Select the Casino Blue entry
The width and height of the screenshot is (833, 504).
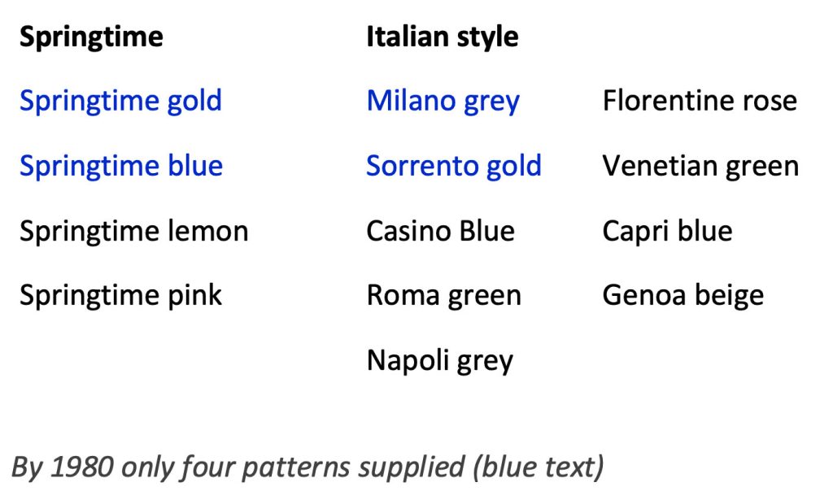point(440,232)
